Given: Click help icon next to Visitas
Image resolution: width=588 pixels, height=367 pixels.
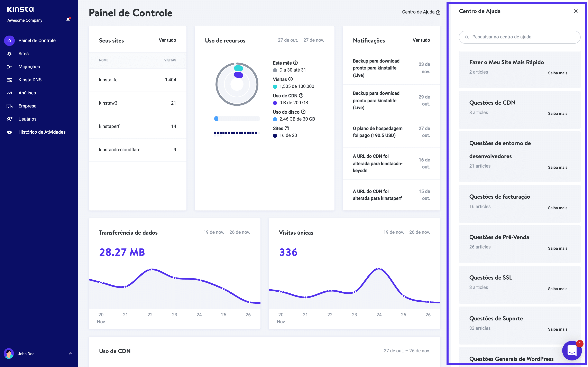Looking at the screenshot, I should pos(291,79).
